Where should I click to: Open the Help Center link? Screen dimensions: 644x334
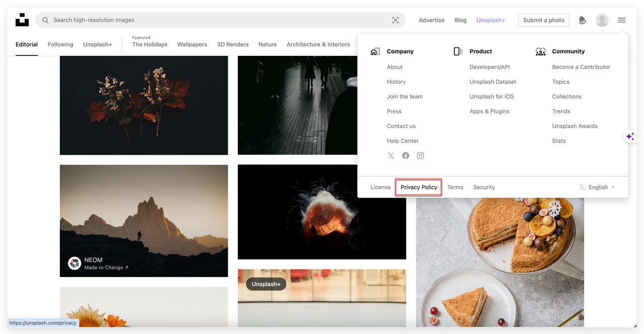tap(403, 141)
